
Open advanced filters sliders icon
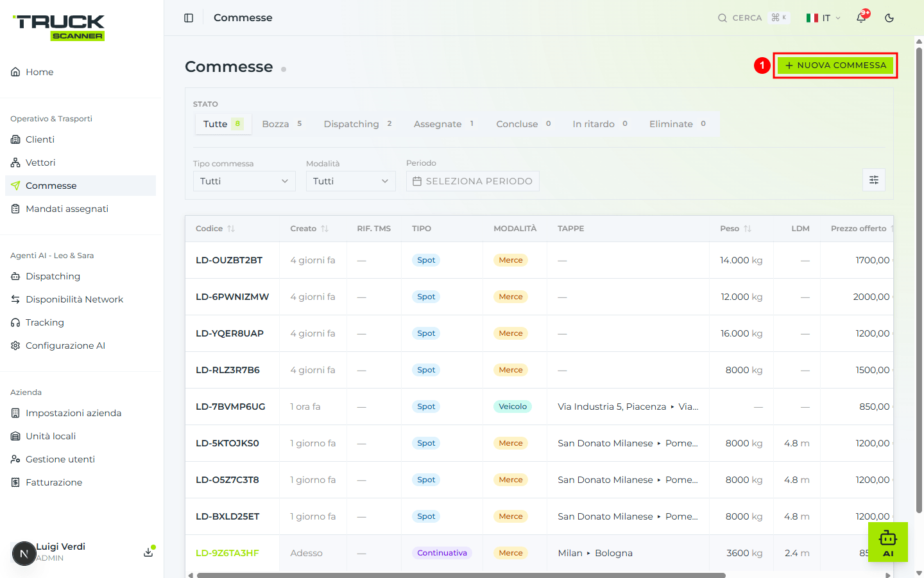pyautogui.click(x=874, y=180)
